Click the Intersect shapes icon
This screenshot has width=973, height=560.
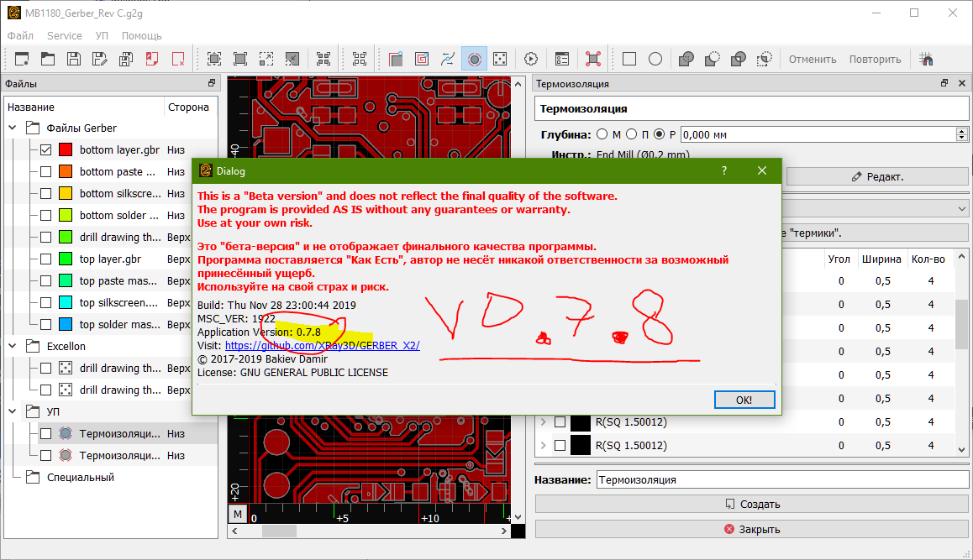[x=739, y=59]
